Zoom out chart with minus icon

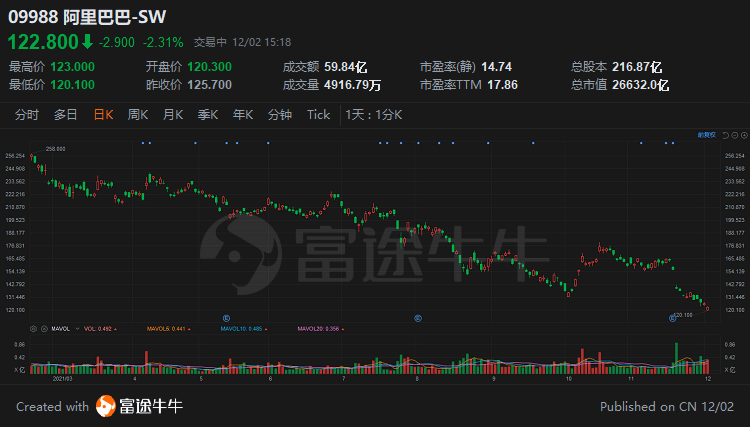tap(735, 135)
